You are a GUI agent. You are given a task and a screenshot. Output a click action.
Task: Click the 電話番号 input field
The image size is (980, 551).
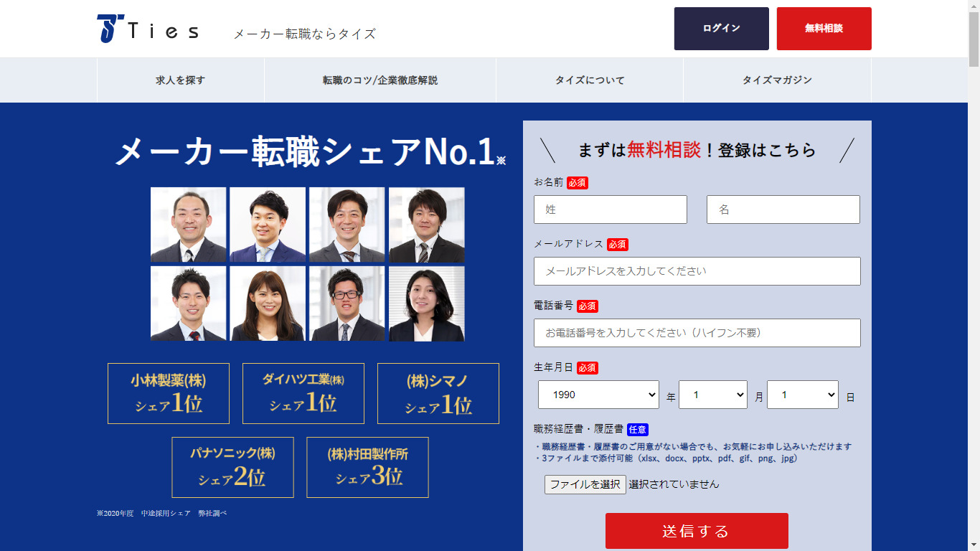coord(697,333)
